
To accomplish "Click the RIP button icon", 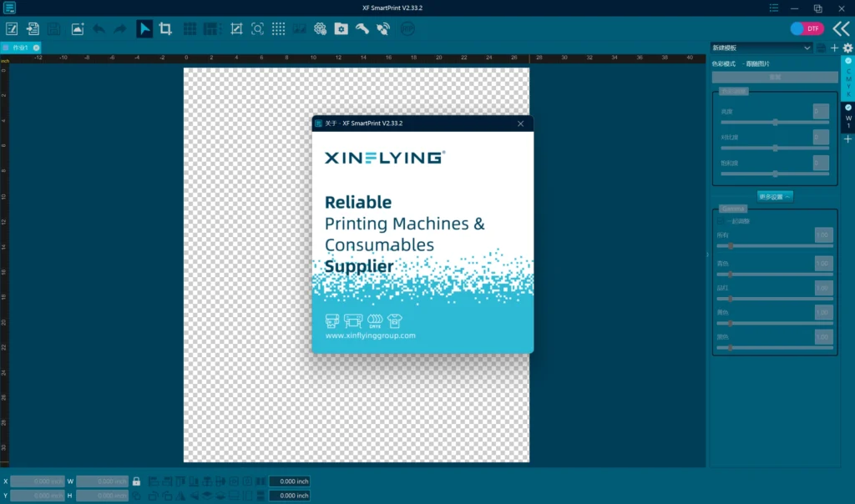I will (407, 29).
